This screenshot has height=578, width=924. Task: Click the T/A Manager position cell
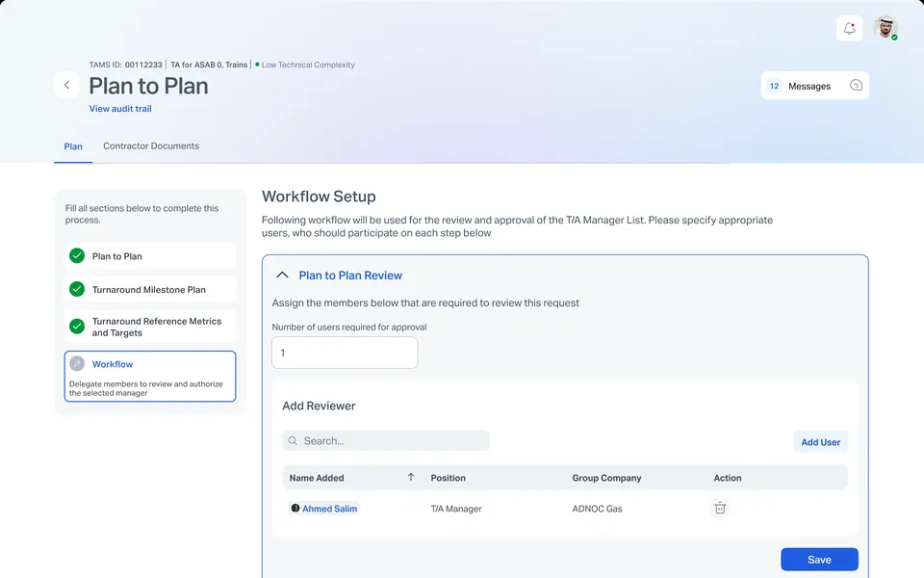(x=456, y=509)
